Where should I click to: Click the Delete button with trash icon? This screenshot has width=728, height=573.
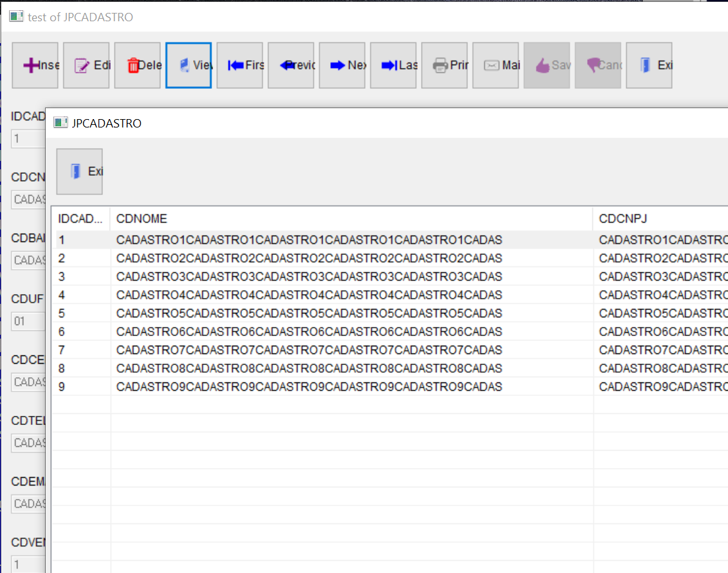pyautogui.click(x=138, y=65)
